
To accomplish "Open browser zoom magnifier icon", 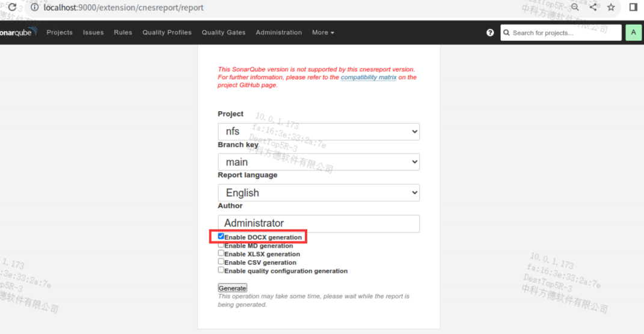I will [x=575, y=7].
